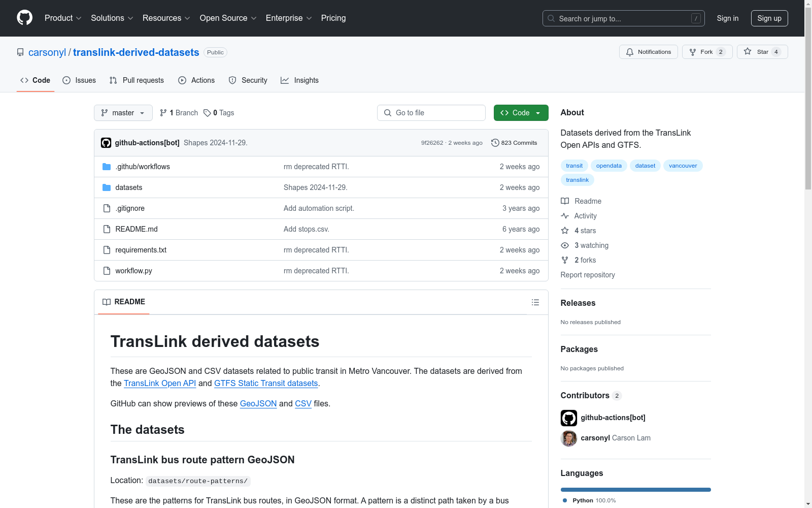
Task: Click the search magnifier icon in header
Action: click(x=551, y=18)
